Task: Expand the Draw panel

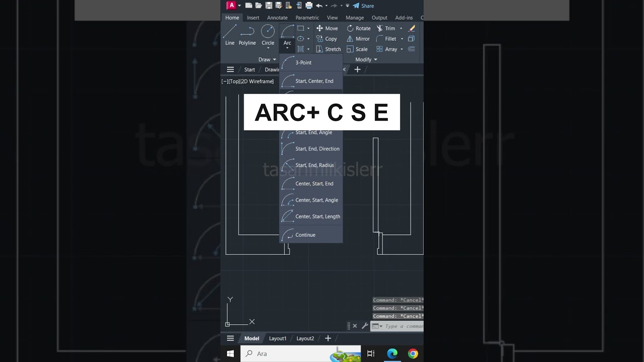Action: click(x=267, y=59)
